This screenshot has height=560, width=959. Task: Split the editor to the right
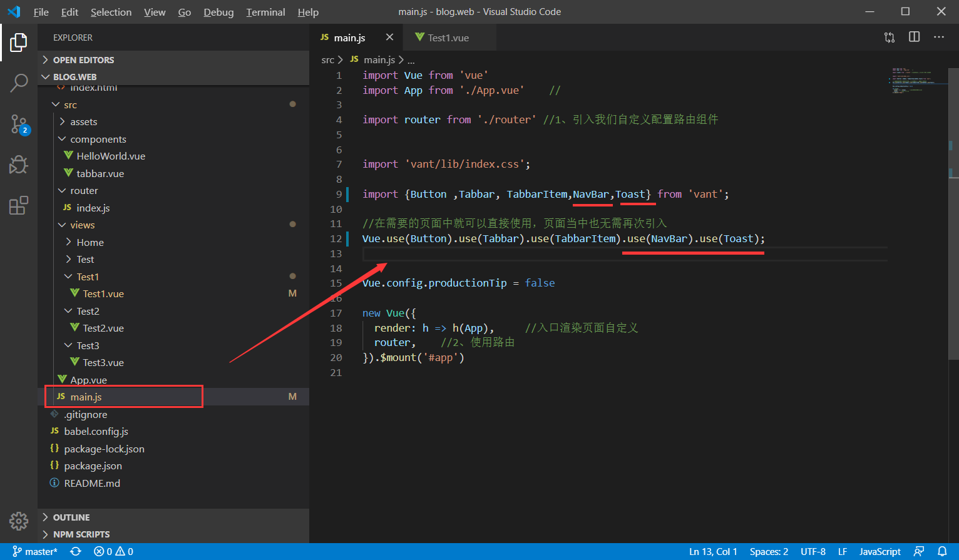pyautogui.click(x=915, y=37)
